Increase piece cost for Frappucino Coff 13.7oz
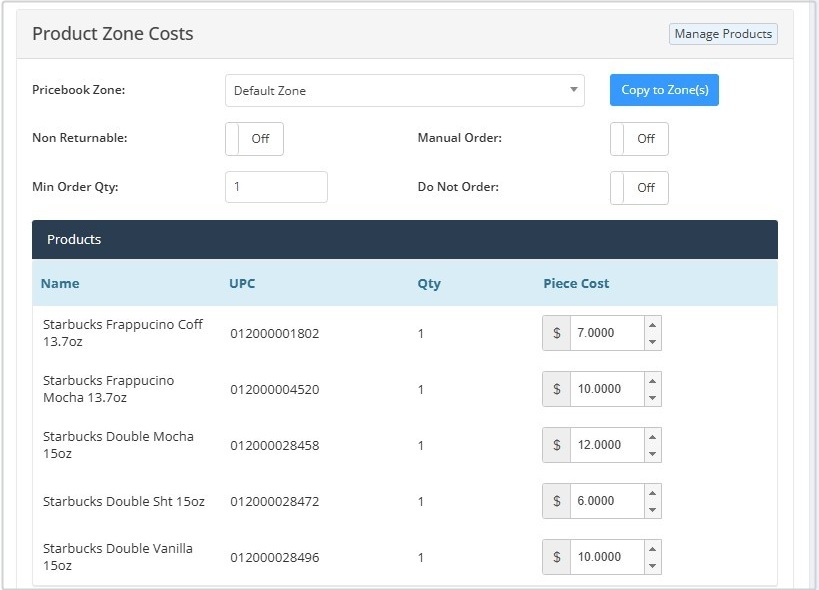 [652, 325]
